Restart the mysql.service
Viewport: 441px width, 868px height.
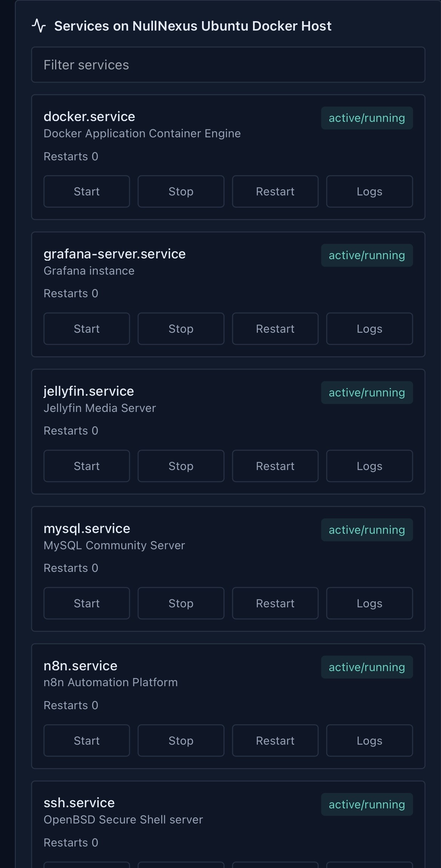(x=275, y=603)
